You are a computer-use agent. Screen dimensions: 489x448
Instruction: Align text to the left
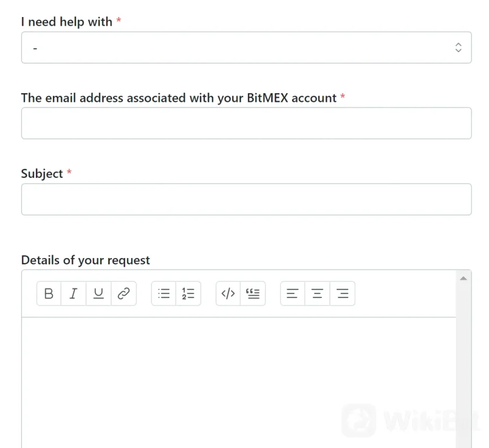(293, 293)
